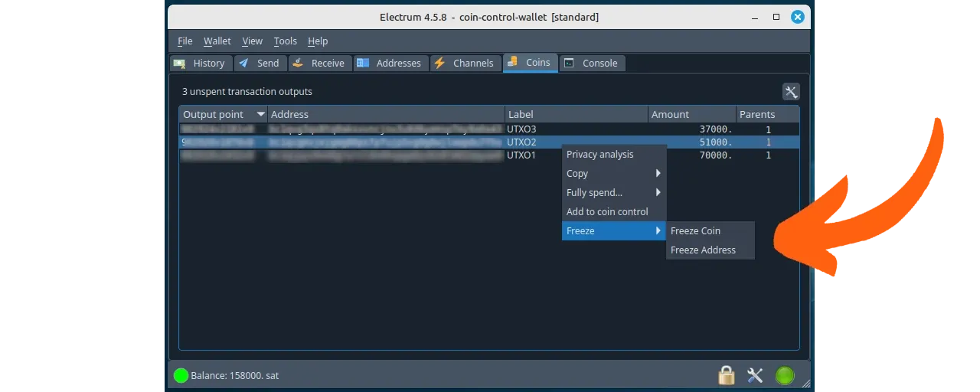Click the Send tab paper-plane icon

pyautogui.click(x=243, y=63)
